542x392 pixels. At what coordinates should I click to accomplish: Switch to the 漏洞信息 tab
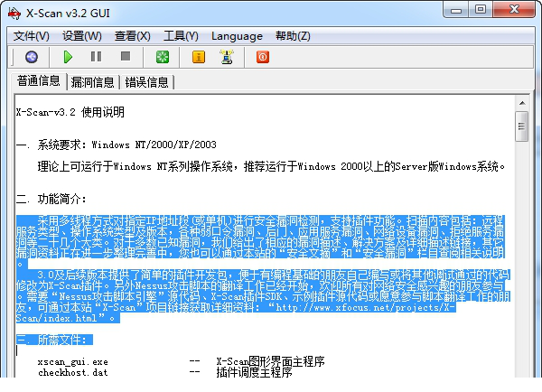tap(93, 82)
